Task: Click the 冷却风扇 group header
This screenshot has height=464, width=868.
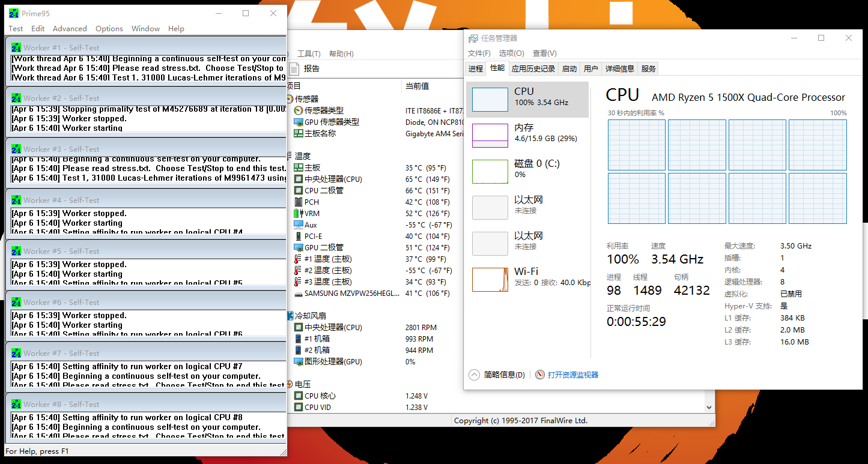Action: (x=310, y=316)
